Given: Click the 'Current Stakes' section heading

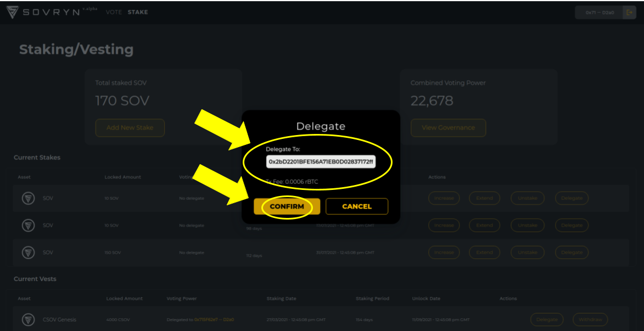Looking at the screenshot, I should [37, 158].
